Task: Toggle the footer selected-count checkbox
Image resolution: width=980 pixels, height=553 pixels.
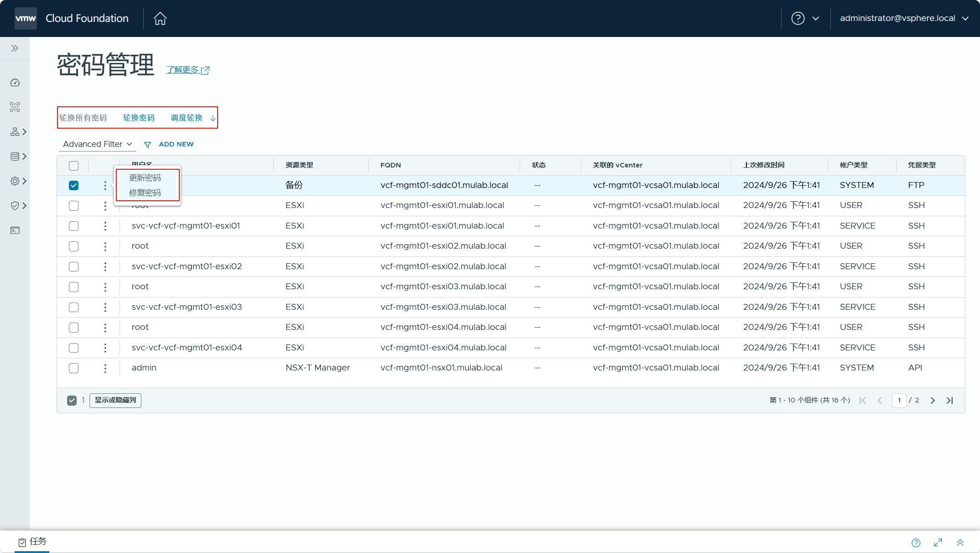Action: [x=72, y=401]
